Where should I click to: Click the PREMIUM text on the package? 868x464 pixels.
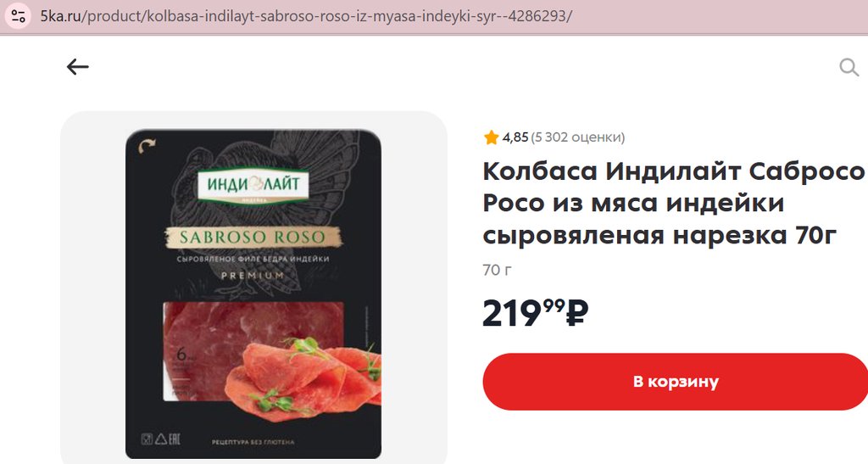click(x=253, y=275)
